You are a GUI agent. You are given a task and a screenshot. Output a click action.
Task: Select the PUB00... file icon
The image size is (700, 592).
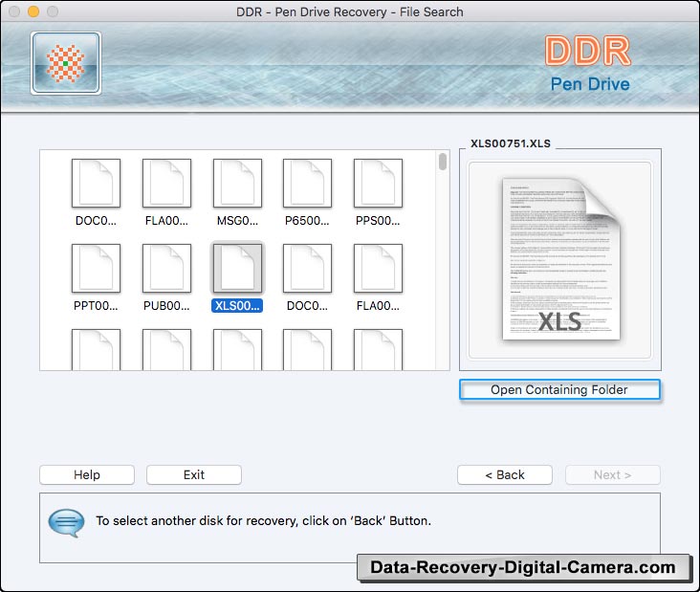click(166, 269)
